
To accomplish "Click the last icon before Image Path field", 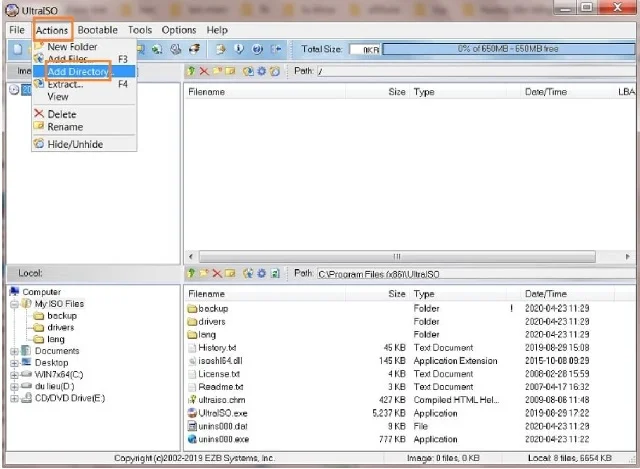I will 275,71.
